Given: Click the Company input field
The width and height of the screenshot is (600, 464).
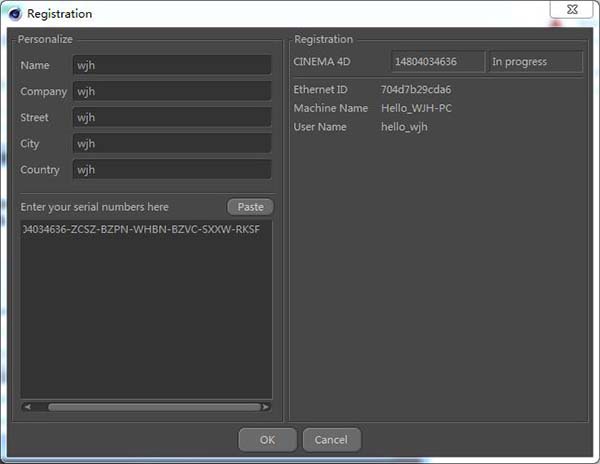Looking at the screenshot, I should click(x=172, y=91).
